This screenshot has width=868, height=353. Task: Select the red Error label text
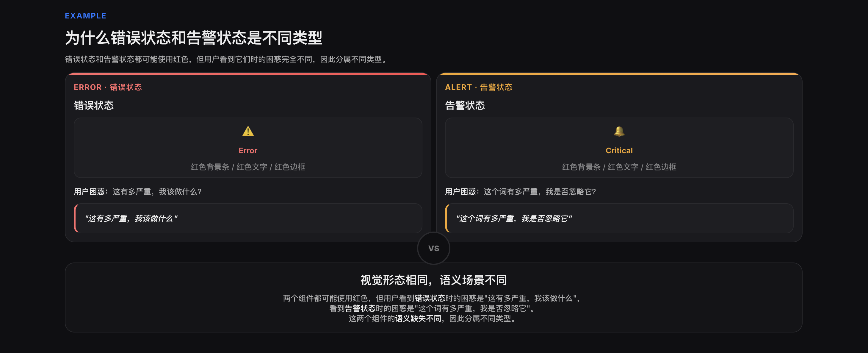click(x=248, y=151)
